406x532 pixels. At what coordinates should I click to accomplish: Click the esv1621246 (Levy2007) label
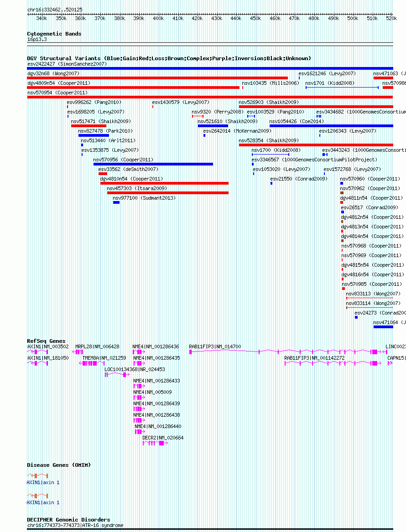(x=327, y=73)
